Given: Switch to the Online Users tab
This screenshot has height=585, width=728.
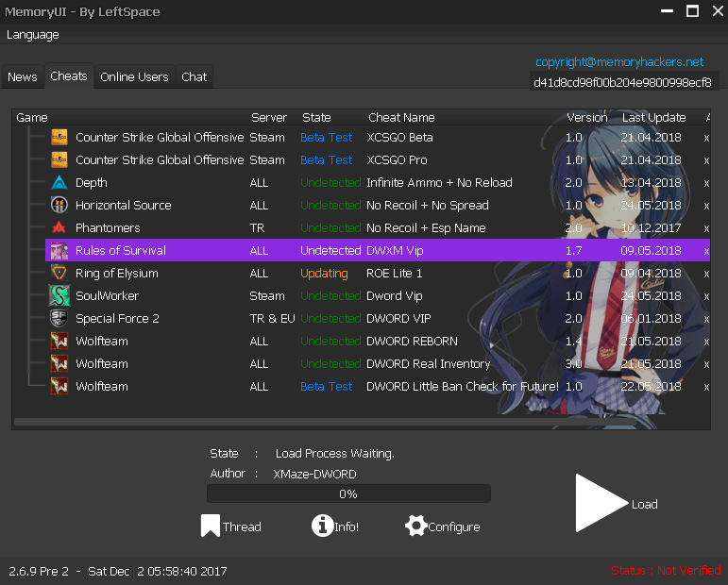Looking at the screenshot, I should 134,76.
